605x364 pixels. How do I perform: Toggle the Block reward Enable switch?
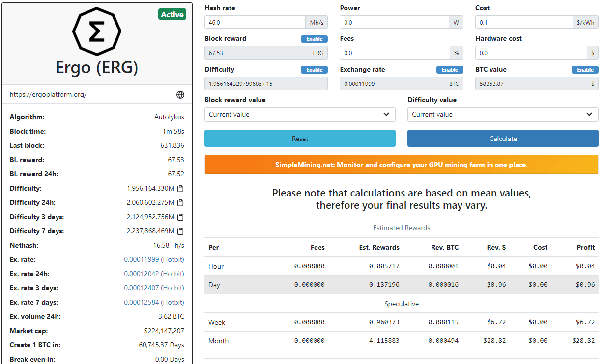coord(314,39)
